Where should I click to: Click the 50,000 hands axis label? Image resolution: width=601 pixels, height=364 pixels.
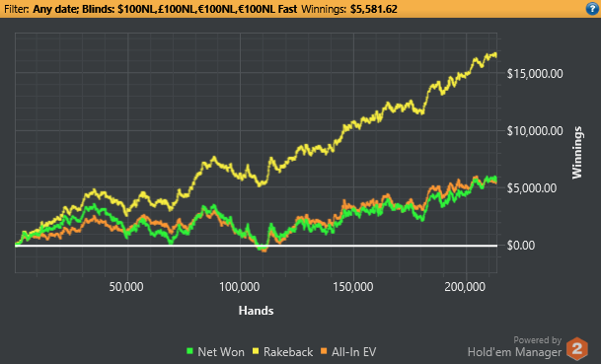pos(126,287)
